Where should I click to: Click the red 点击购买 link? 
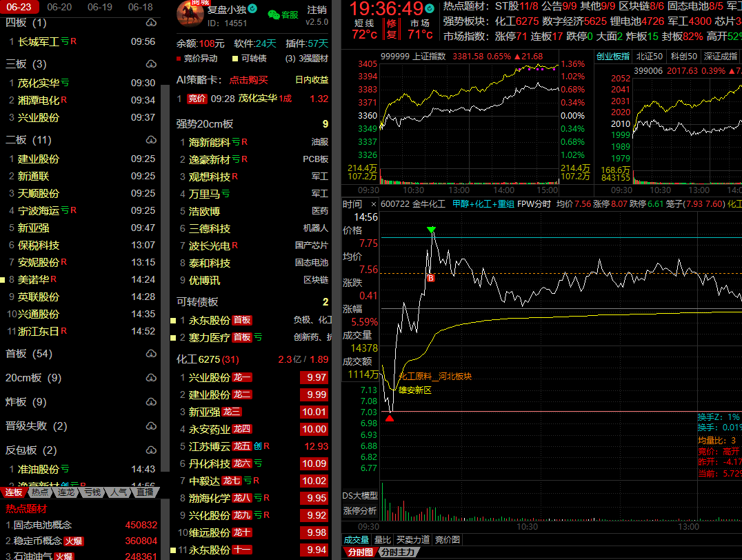click(x=248, y=80)
